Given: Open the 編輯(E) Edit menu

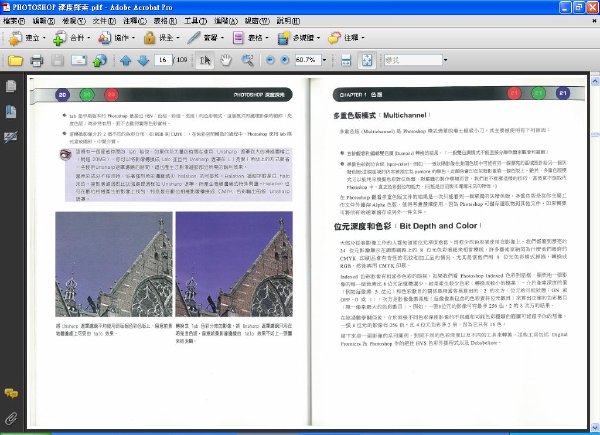Looking at the screenshot, I should point(44,21).
